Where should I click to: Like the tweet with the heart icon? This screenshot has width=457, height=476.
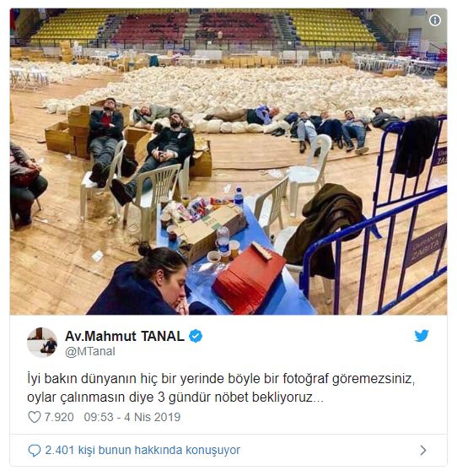(35, 417)
